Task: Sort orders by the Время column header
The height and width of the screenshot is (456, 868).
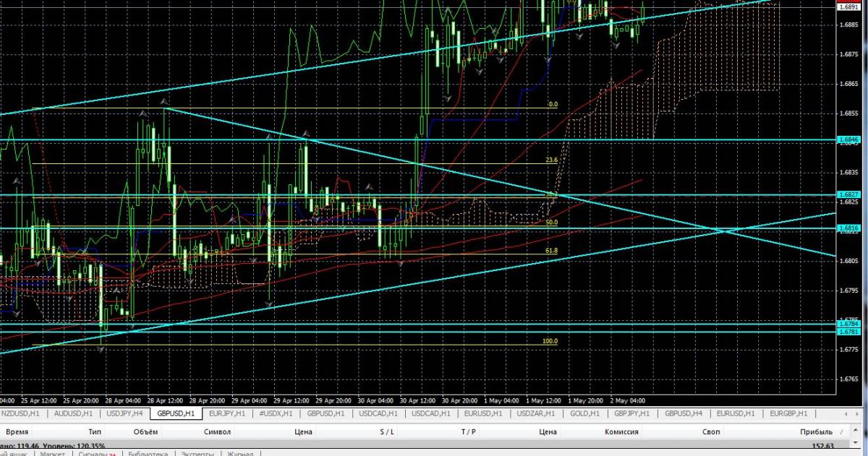Action: point(18,431)
